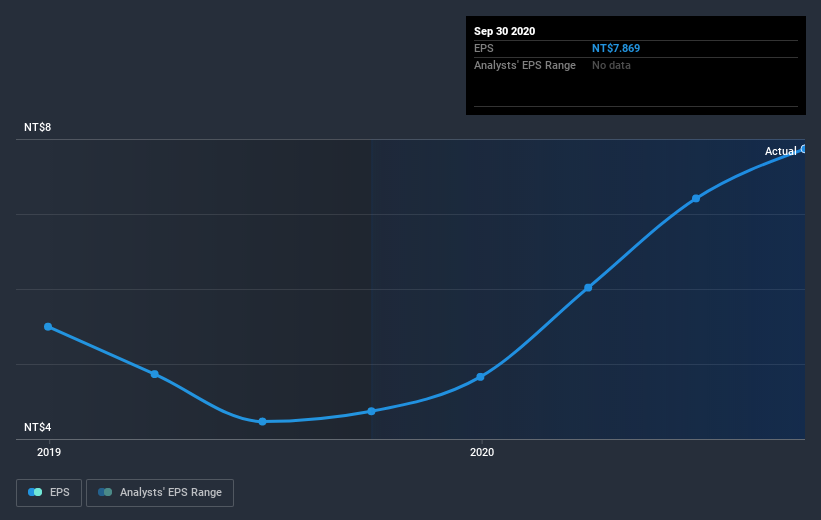The image size is (821, 520).
Task: Select the Sep 30 2020 Actual data point
Action: pos(803,149)
